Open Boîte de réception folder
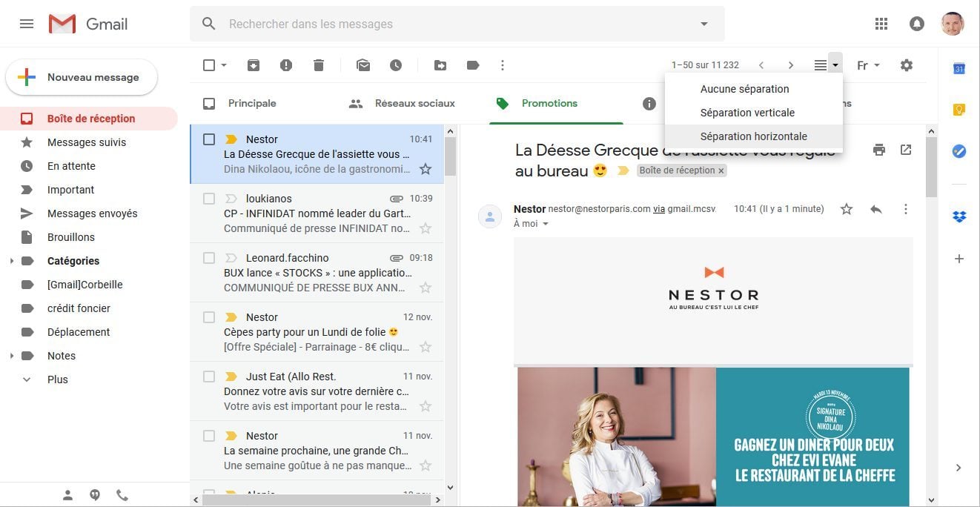 [89, 119]
